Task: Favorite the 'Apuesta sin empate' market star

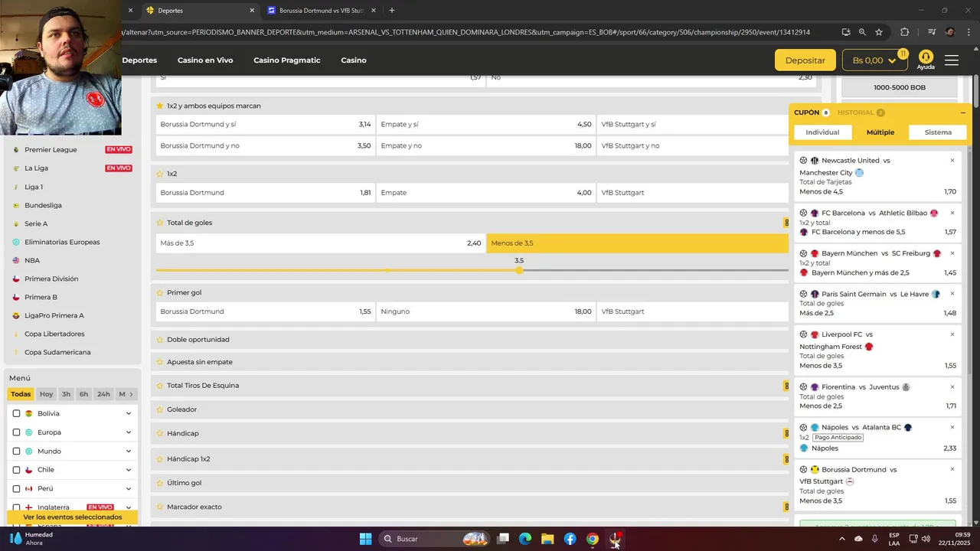Action: (x=160, y=362)
